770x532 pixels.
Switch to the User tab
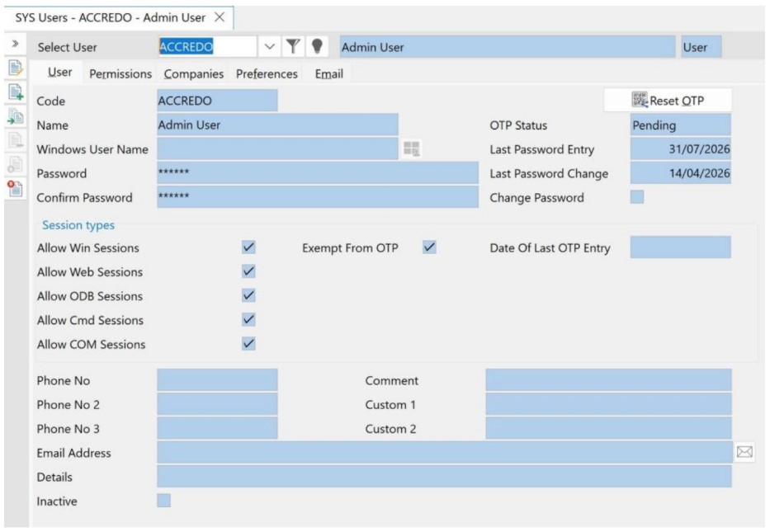pyautogui.click(x=60, y=73)
